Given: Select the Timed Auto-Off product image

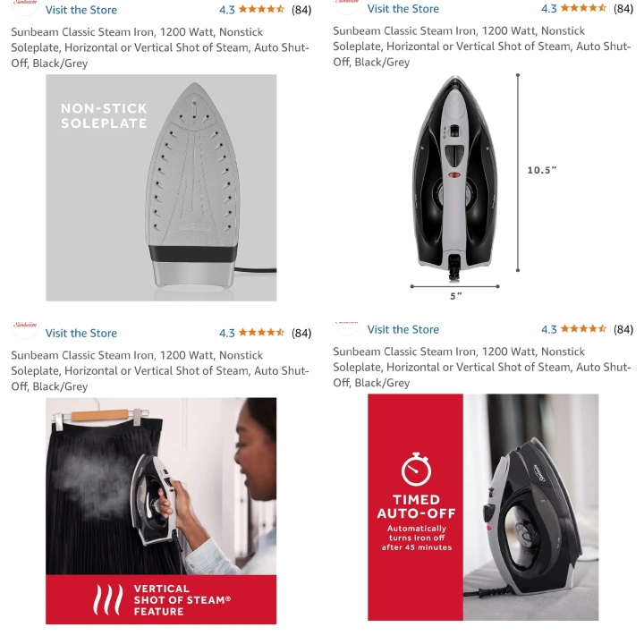Looking at the screenshot, I should 483,507.
